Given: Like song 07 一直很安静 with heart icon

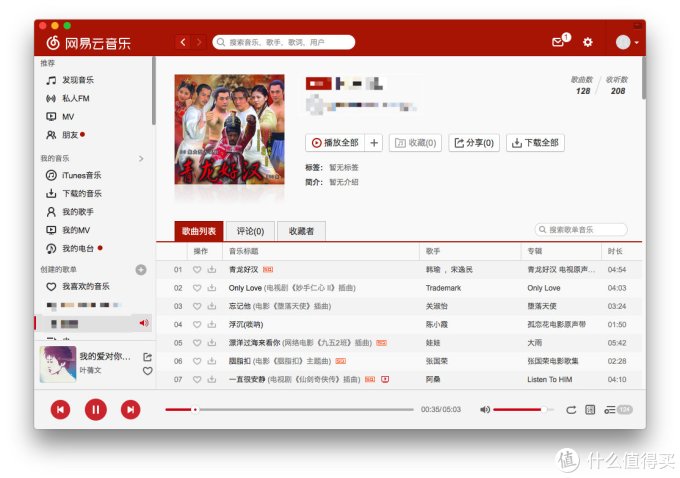Looking at the screenshot, I should (x=197, y=379).
